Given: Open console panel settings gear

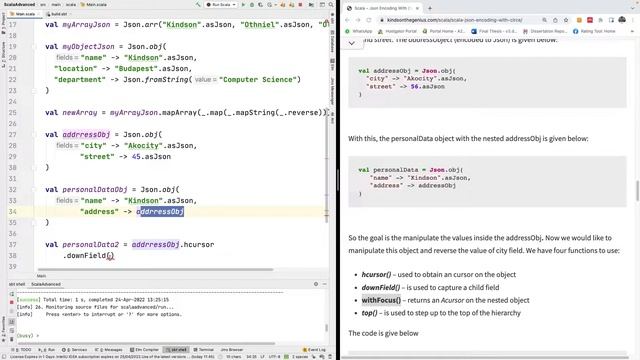Looking at the screenshot, I should (316, 284).
